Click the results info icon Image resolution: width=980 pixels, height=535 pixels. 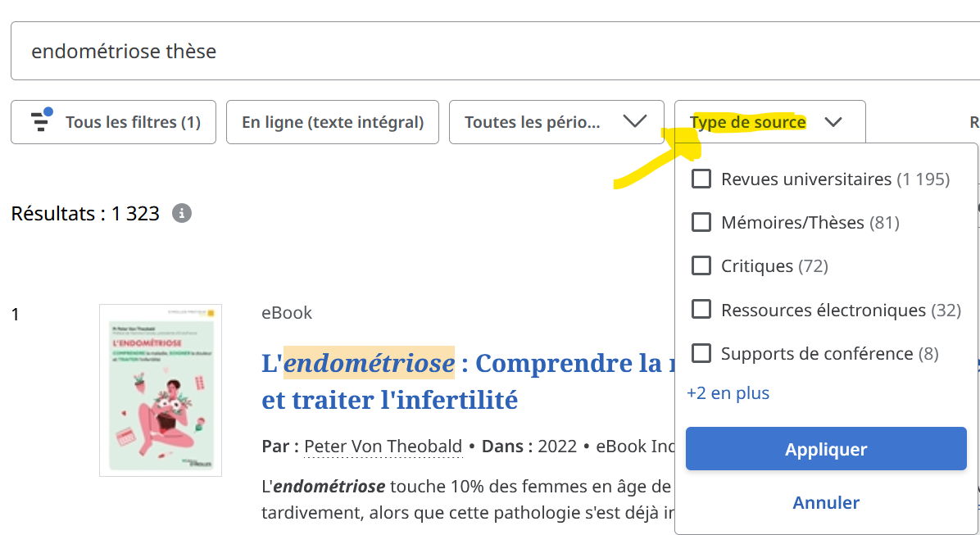pos(182,214)
